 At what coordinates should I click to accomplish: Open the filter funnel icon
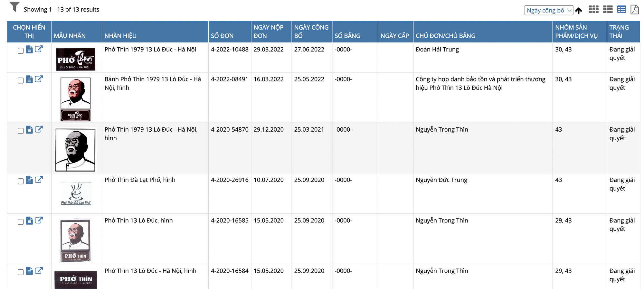(x=14, y=7)
